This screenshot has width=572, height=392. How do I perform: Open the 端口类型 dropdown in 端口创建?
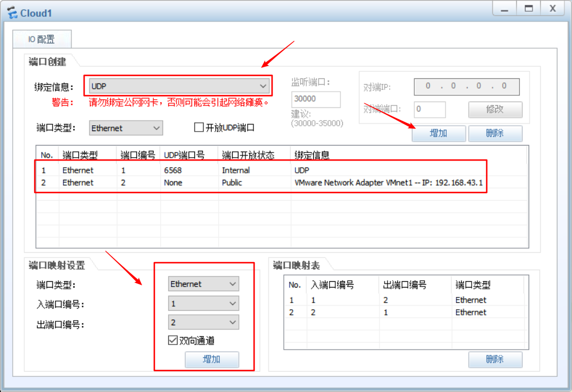click(x=126, y=128)
